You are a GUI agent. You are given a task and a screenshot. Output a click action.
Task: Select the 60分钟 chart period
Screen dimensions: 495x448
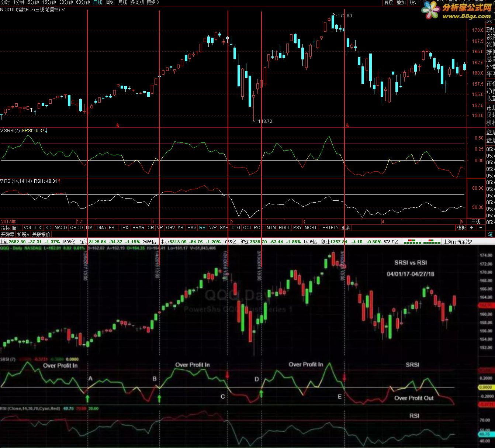pos(83,2)
